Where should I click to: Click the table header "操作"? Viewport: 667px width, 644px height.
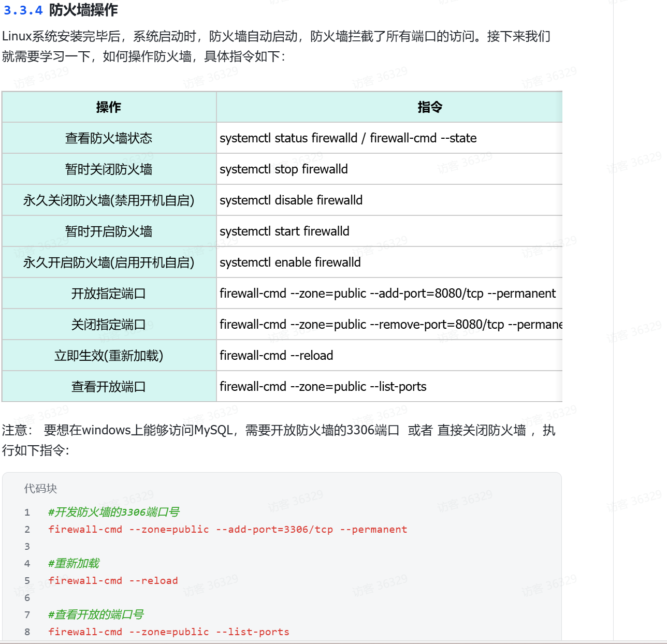pyautogui.click(x=109, y=107)
